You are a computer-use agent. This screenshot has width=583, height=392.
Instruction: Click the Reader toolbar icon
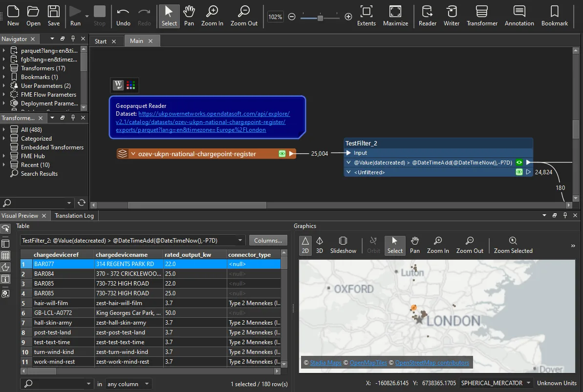[x=427, y=16]
